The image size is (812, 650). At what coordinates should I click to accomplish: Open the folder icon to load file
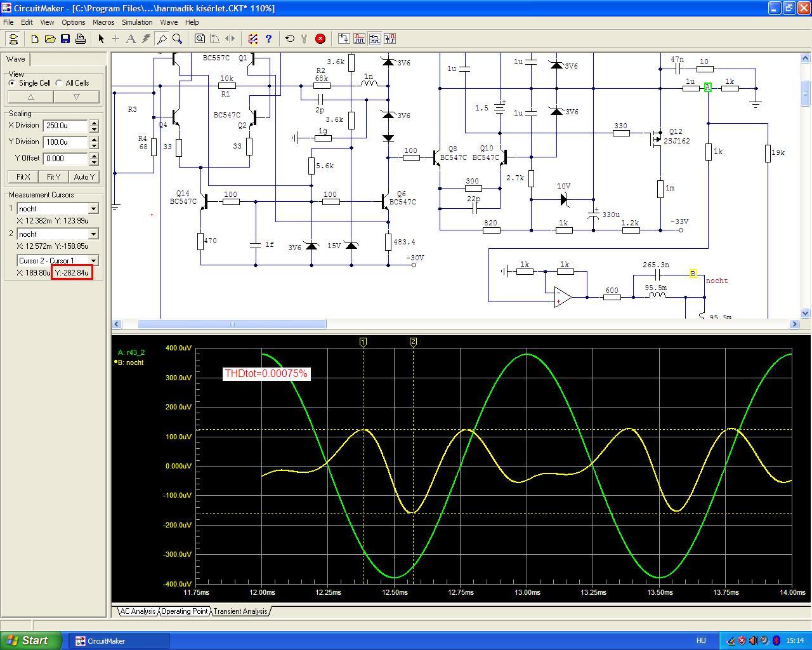pos(50,39)
